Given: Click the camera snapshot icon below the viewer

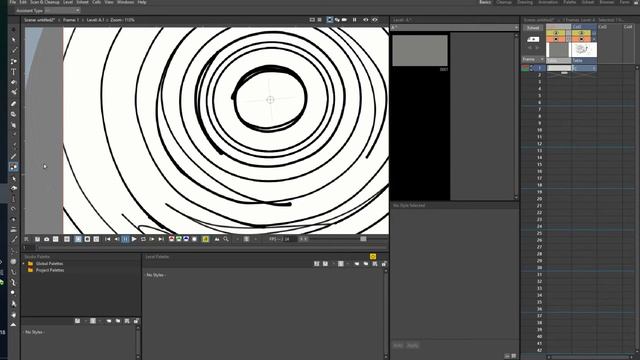Looking at the screenshot, I should coord(47,239).
